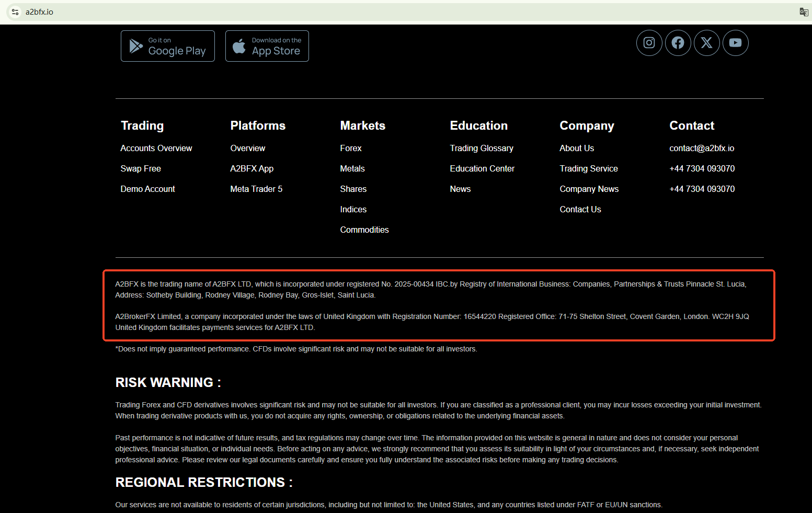Open the YouTube channel icon
The image size is (812, 513).
pos(735,43)
